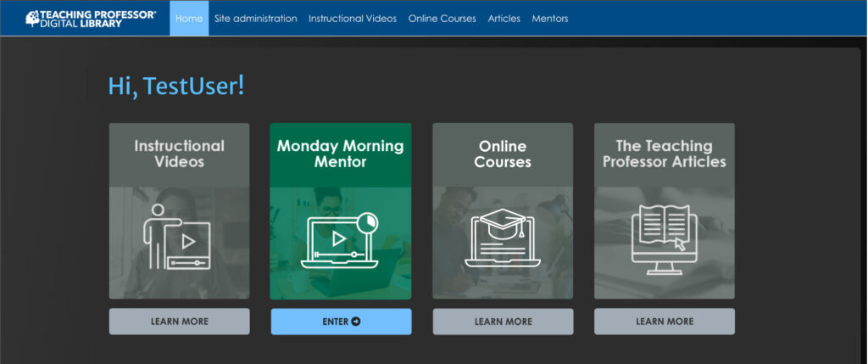The image size is (868, 364).
Task: Click Learn More under The Teaching Professor Articles
Action: pyautogui.click(x=665, y=322)
